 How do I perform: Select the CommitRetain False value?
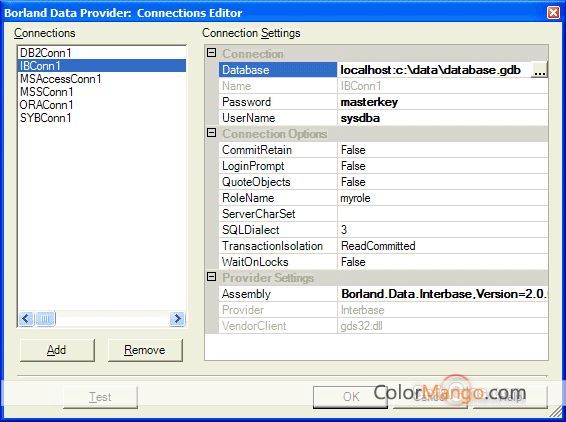443,150
